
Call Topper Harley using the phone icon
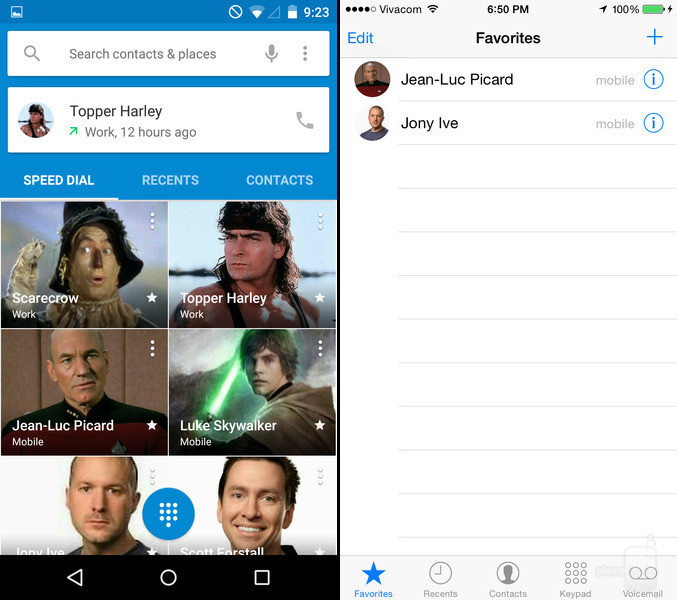click(304, 120)
